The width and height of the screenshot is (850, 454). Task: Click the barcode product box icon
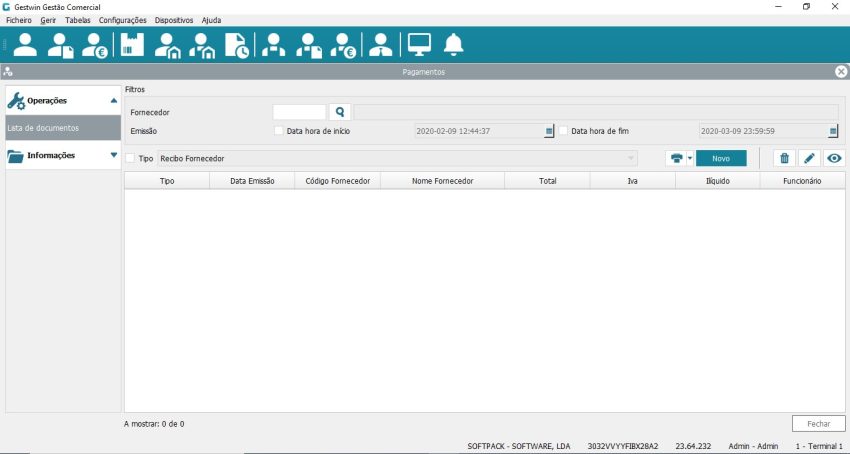[132, 45]
